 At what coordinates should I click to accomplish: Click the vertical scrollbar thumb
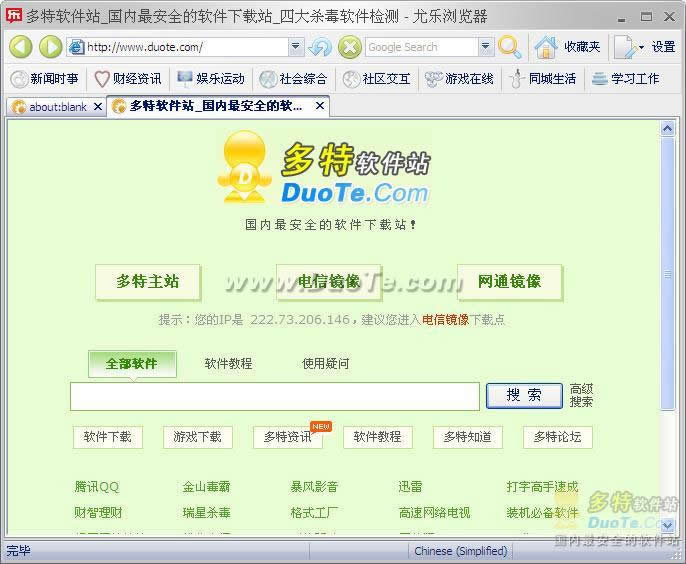click(668, 274)
